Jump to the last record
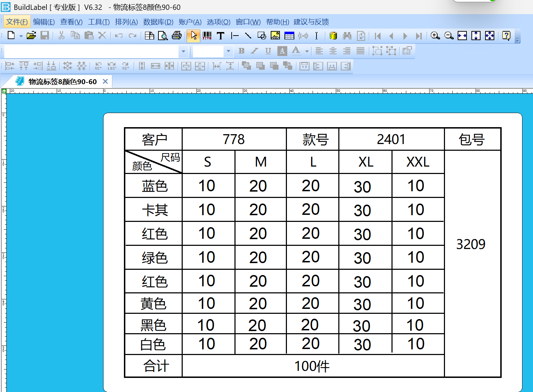The height and width of the screenshot is (392, 533). pos(419,36)
